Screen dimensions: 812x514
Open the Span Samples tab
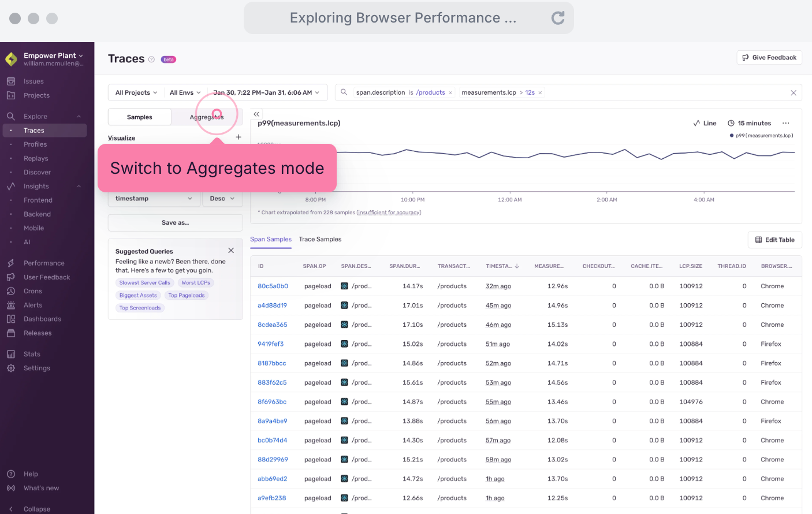[271, 239]
